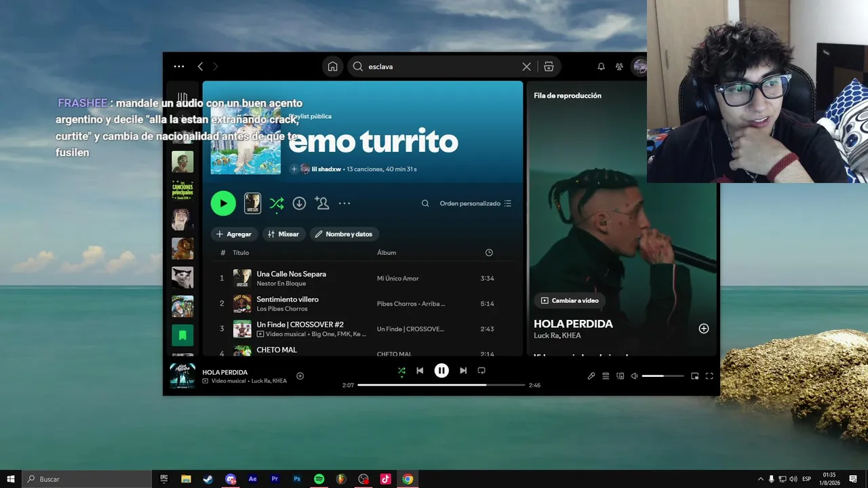Sort by duration clock column header
The height and width of the screenshot is (488, 868).
[489, 253]
